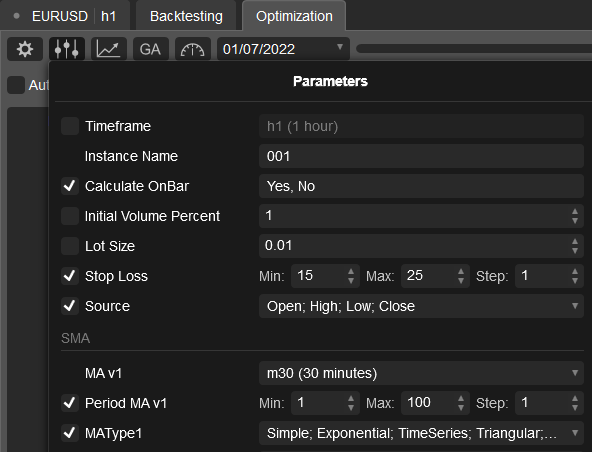Expand the MAType1 dropdown
Image resolution: width=592 pixels, height=452 pixels.
(x=421, y=433)
